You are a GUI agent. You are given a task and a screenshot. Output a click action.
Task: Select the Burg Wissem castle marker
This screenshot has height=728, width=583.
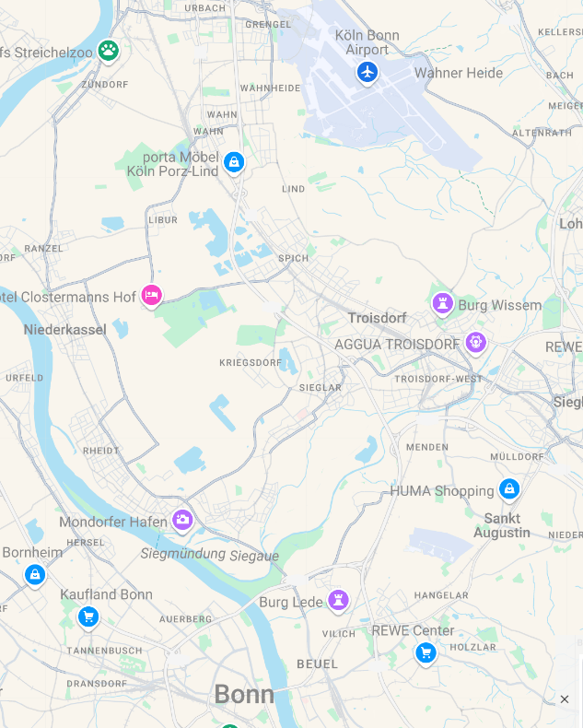tap(442, 304)
